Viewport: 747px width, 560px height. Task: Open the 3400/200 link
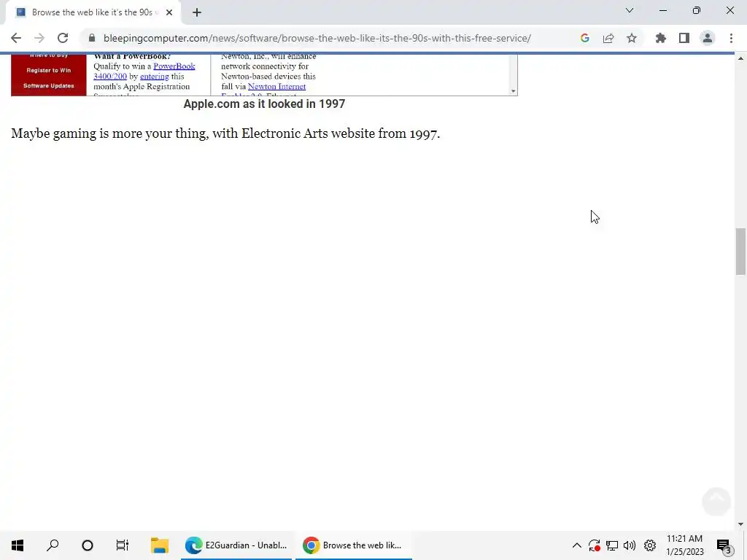click(110, 76)
